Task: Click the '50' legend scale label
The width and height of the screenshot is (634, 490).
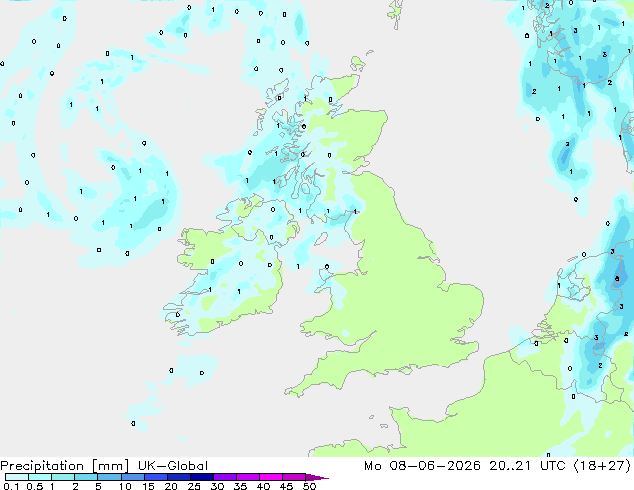Action: point(310,486)
